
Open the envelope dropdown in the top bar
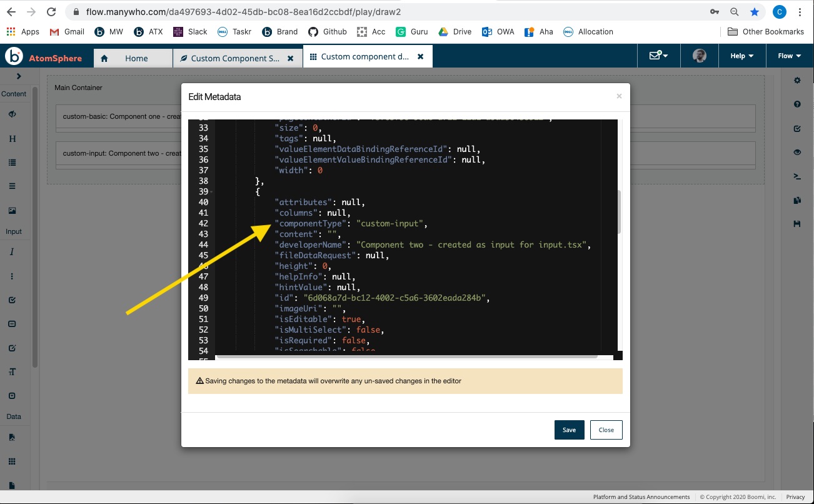658,56
